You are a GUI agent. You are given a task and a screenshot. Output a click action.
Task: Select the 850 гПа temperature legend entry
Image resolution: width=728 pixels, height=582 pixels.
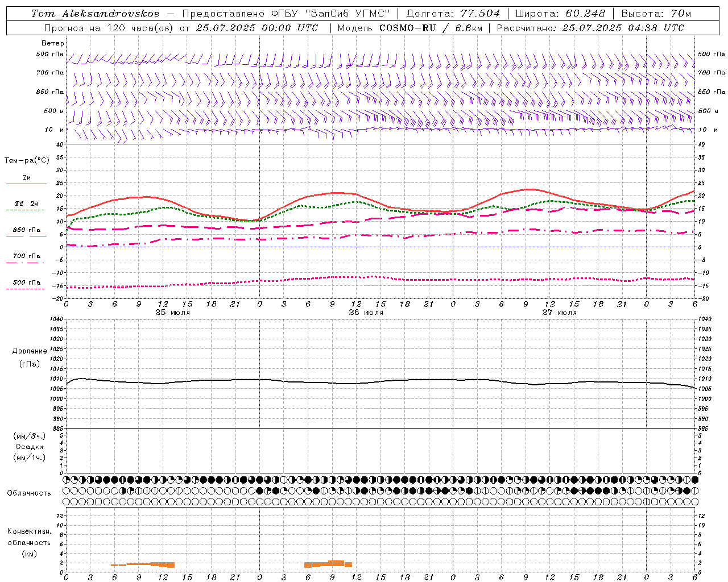coord(27,230)
